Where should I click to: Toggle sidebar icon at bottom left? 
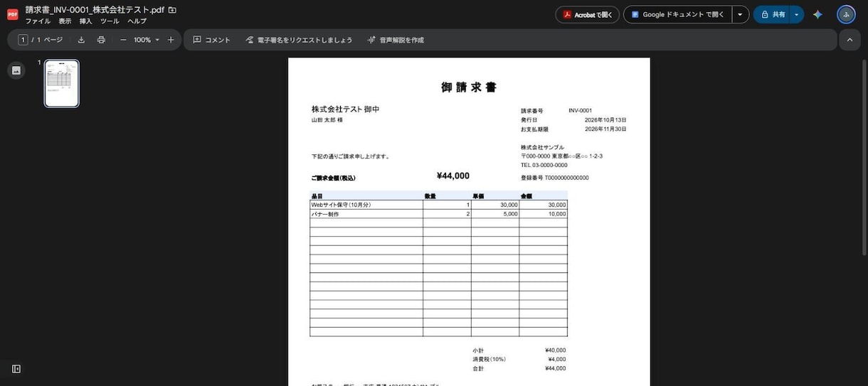pyautogui.click(x=16, y=369)
